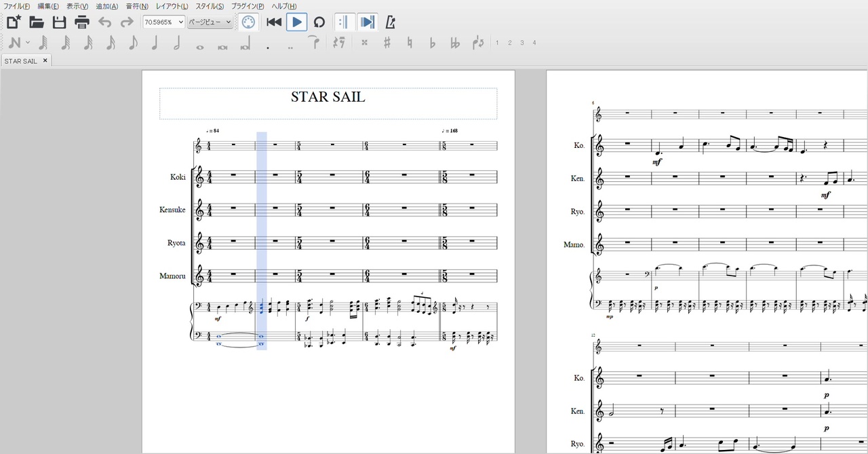The width and height of the screenshot is (868, 454).
Task: Select the quarter note duration
Action: (x=155, y=43)
